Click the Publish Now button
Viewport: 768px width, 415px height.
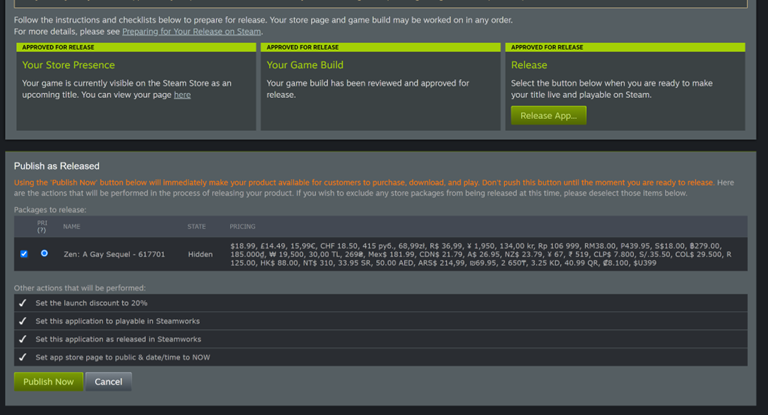[48, 382]
